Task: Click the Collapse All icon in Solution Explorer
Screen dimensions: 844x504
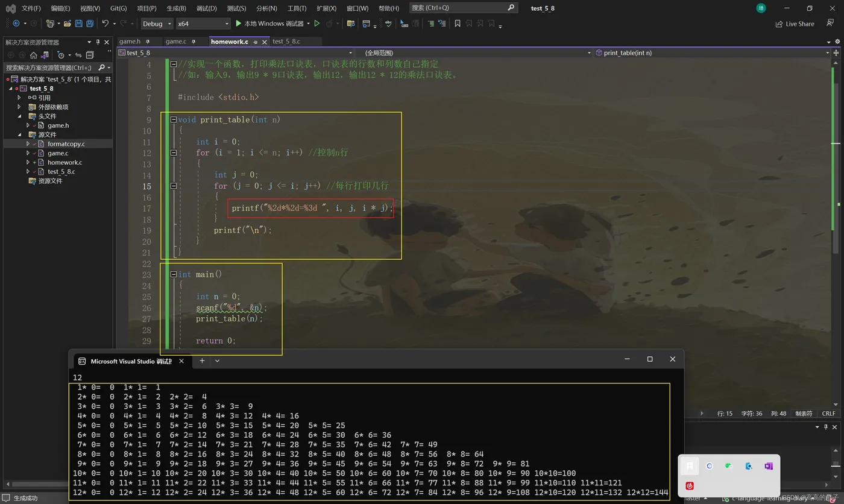Action: tap(89, 55)
